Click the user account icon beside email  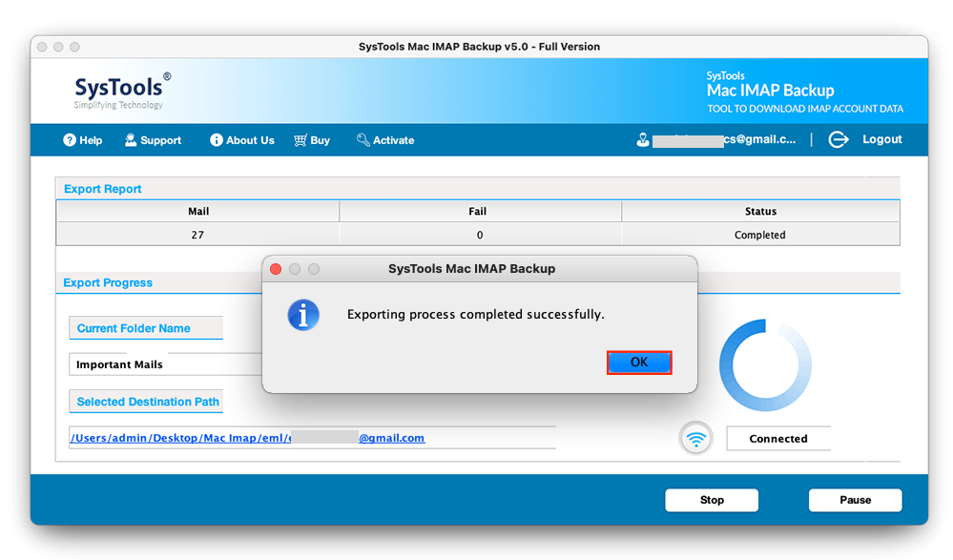click(x=642, y=140)
